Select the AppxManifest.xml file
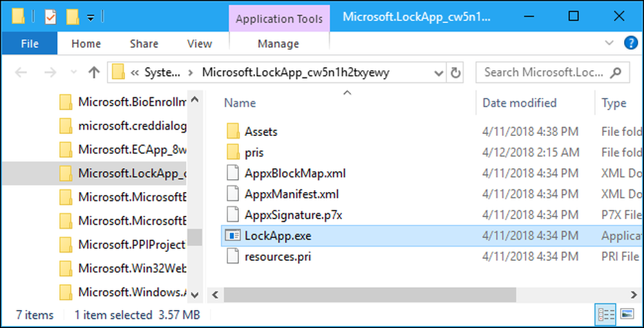This screenshot has width=644, height=328. (x=292, y=194)
